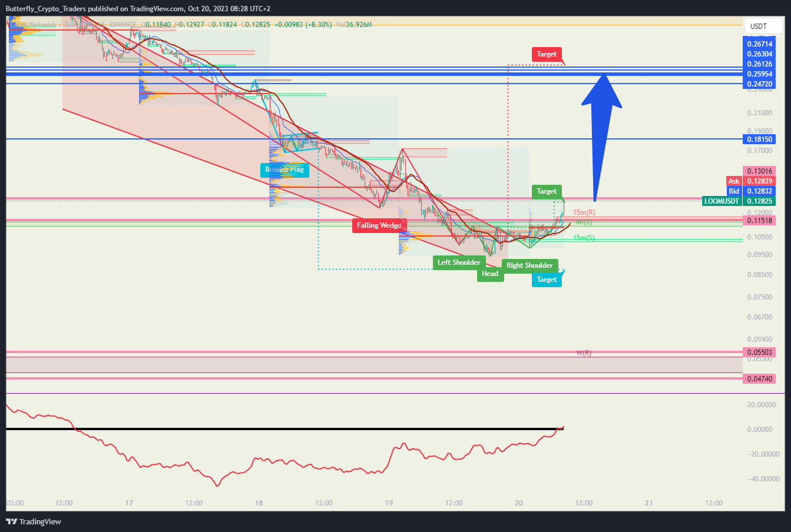Click the 0.25954 price level tag
This screenshot has height=532, width=791.
click(x=759, y=74)
